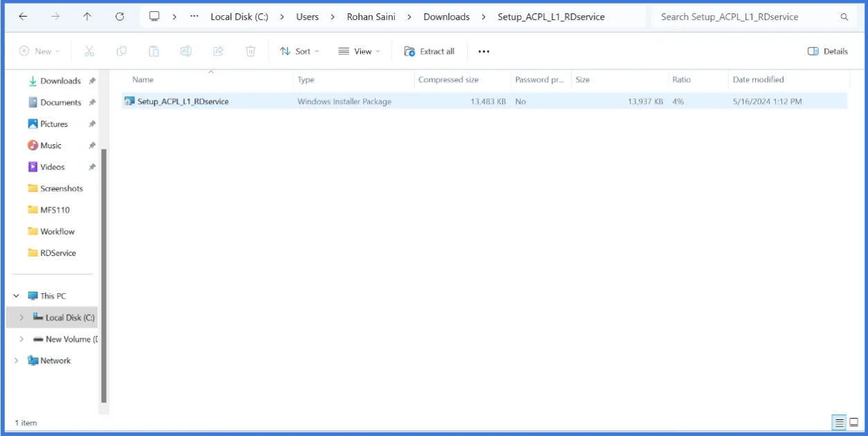Expand chevron after Local Disk (C:) in path
868x436 pixels.
click(282, 17)
